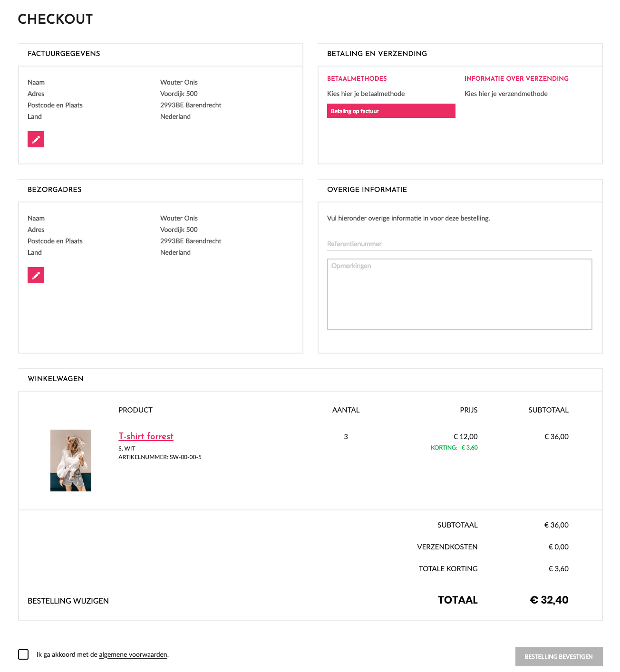Viewport: 620px width, 672px height.
Task: Open the algemene voorwaarden link
Action: (133, 654)
